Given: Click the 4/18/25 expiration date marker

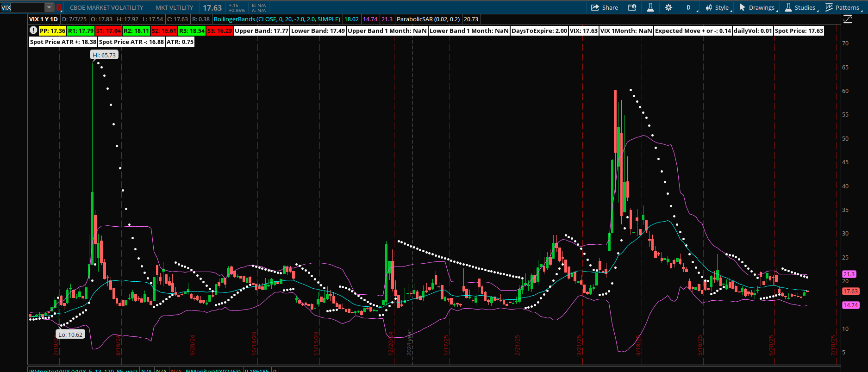Looking at the screenshot, I should [x=639, y=345].
